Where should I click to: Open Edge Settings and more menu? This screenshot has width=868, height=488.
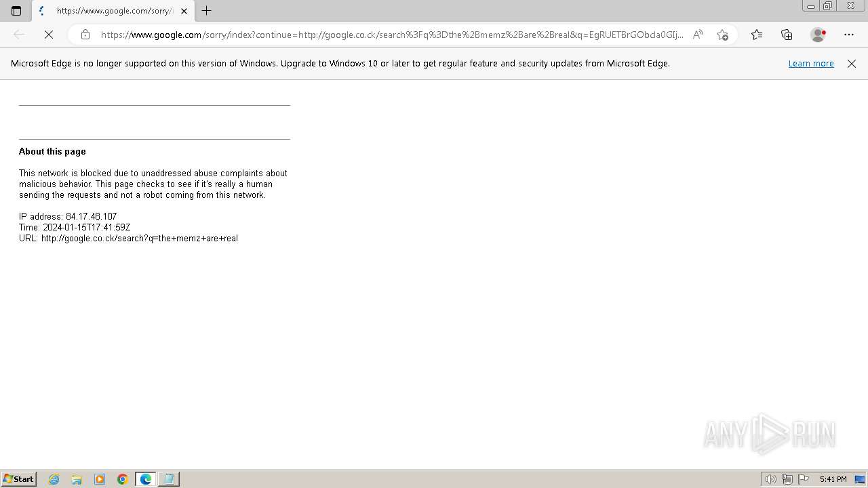coord(849,35)
